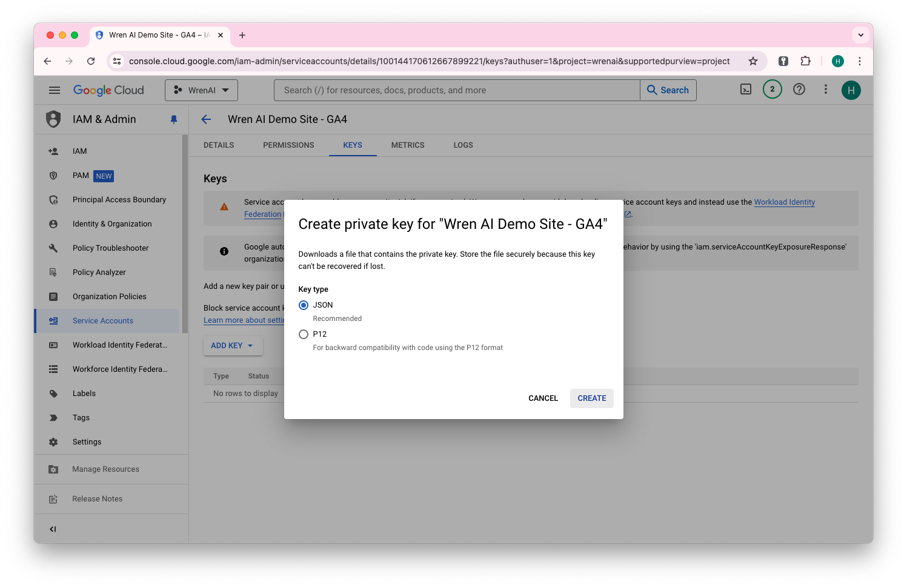
Task: Open the Chrome profile H icon
Action: coord(838,61)
